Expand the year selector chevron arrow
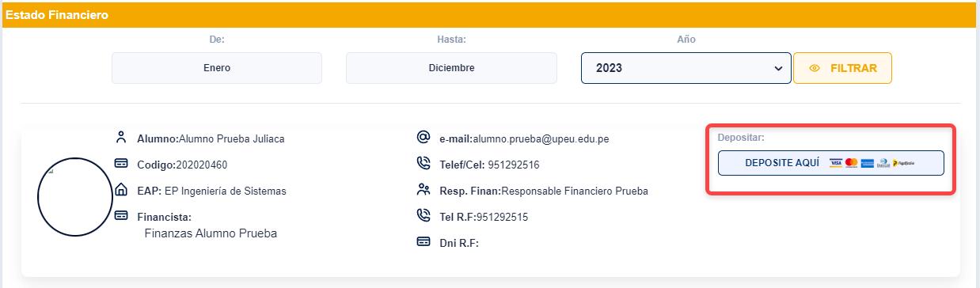 (777, 68)
